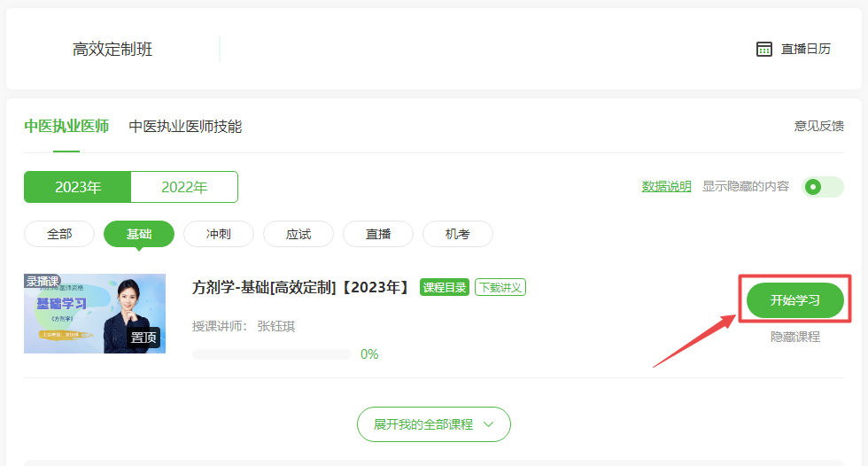Filter courses by 机考
This screenshot has width=868, height=466.
point(458,234)
